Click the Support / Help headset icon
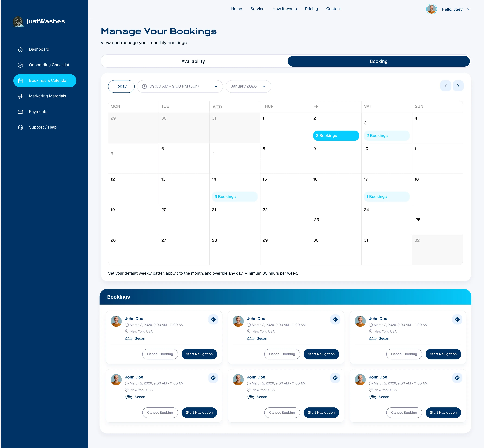Viewport: 484px width, 448px height. pos(20,127)
